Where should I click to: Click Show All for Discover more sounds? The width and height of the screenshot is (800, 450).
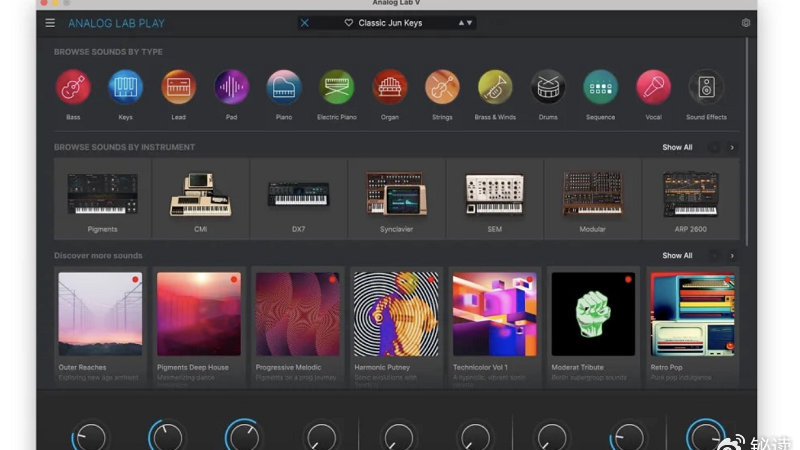click(677, 255)
